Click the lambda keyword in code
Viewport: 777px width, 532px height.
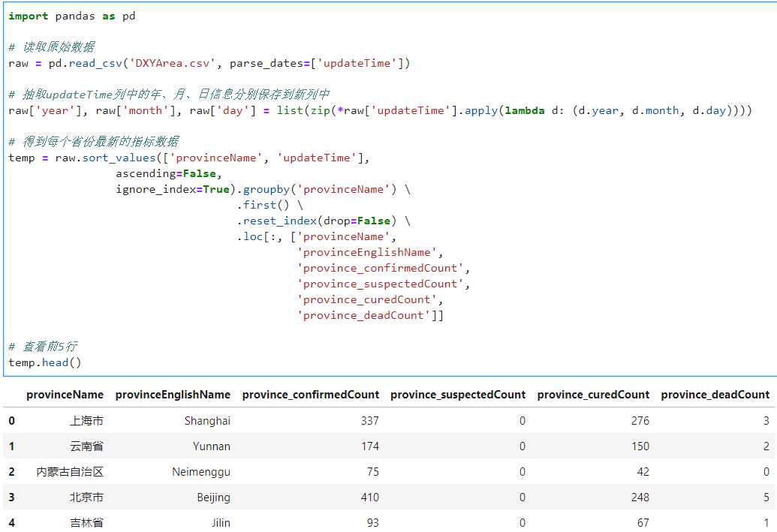[525, 110]
